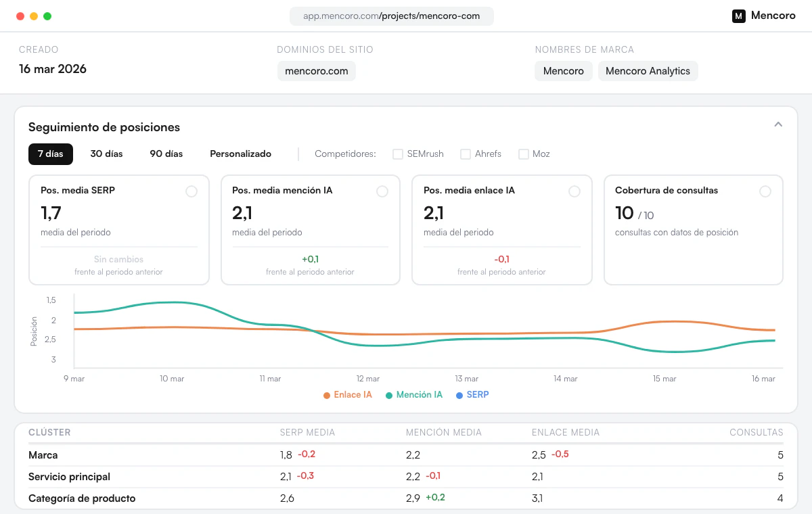This screenshot has width=812, height=514.
Task: Click the 1,7 SERP average value
Action: pos(51,213)
